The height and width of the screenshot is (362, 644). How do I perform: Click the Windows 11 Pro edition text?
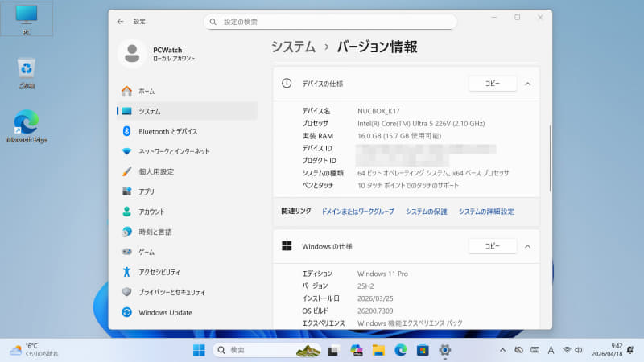[382, 274]
